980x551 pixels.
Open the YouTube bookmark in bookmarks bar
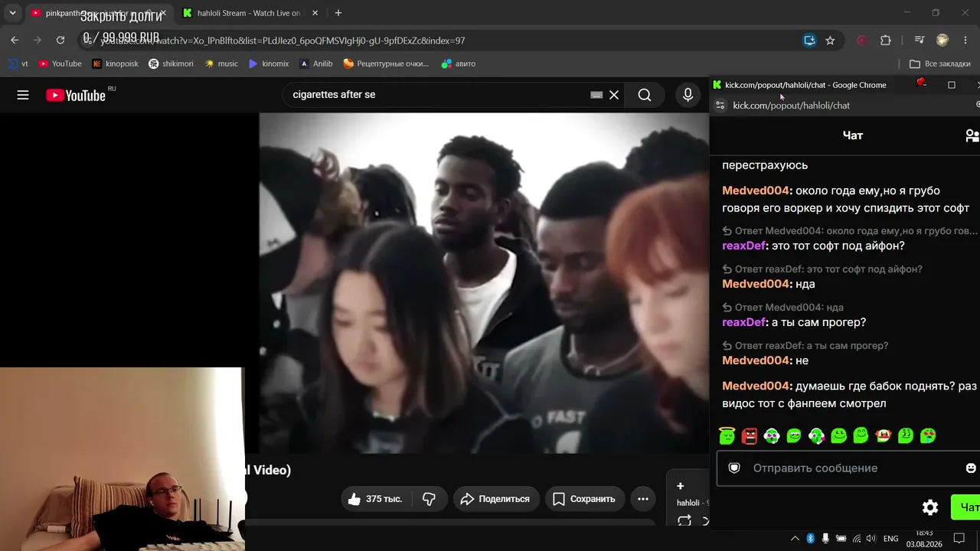pos(60,64)
